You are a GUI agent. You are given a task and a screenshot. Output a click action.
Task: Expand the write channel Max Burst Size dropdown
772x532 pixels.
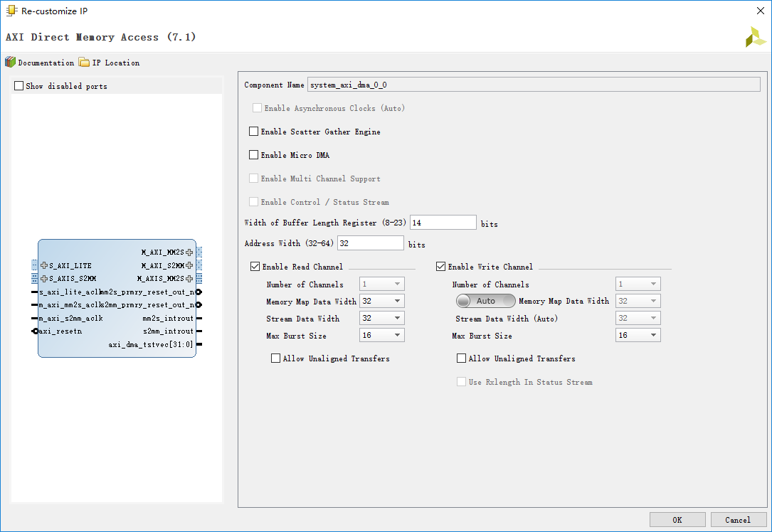[638, 336]
